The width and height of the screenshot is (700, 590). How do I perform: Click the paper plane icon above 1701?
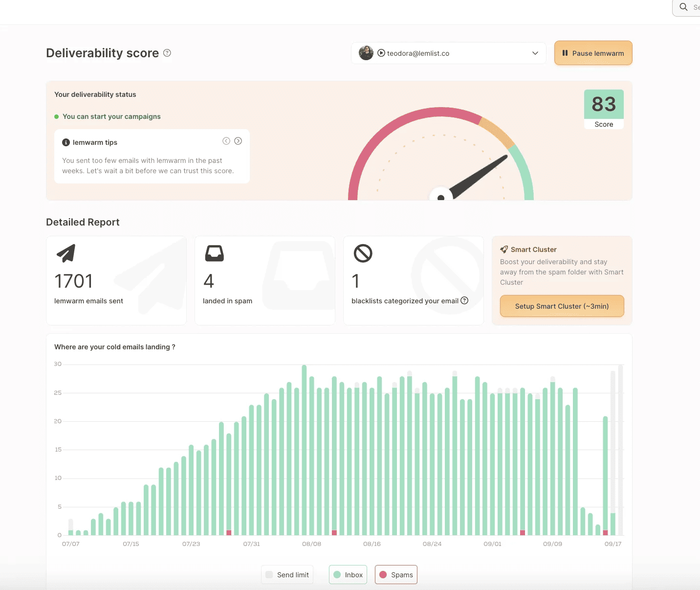[x=66, y=253]
